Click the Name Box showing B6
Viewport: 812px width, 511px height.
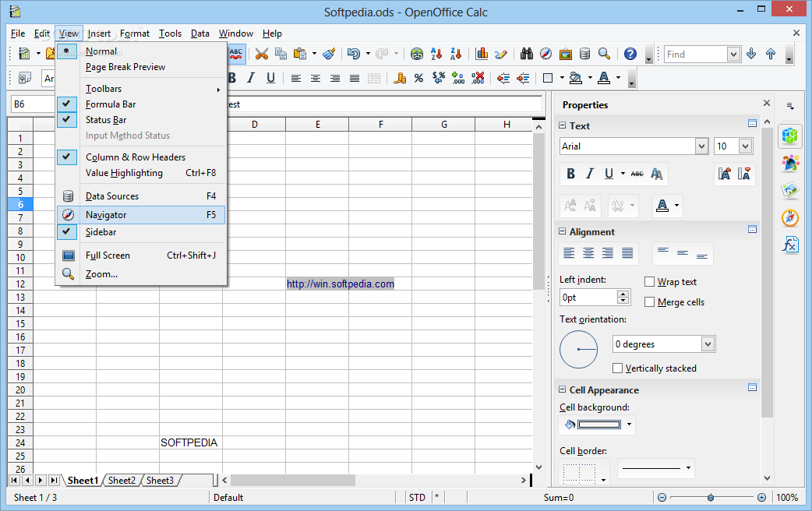(34, 104)
